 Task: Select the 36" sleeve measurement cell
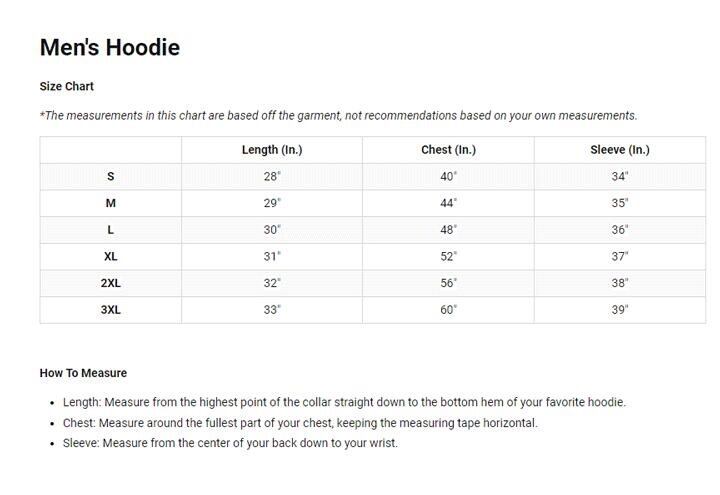point(620,230)
